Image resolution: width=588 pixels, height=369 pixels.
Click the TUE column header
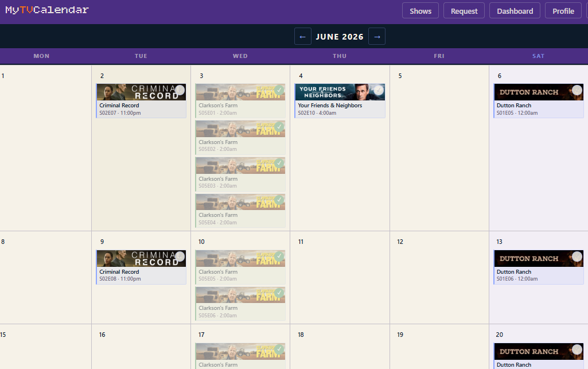141,56
